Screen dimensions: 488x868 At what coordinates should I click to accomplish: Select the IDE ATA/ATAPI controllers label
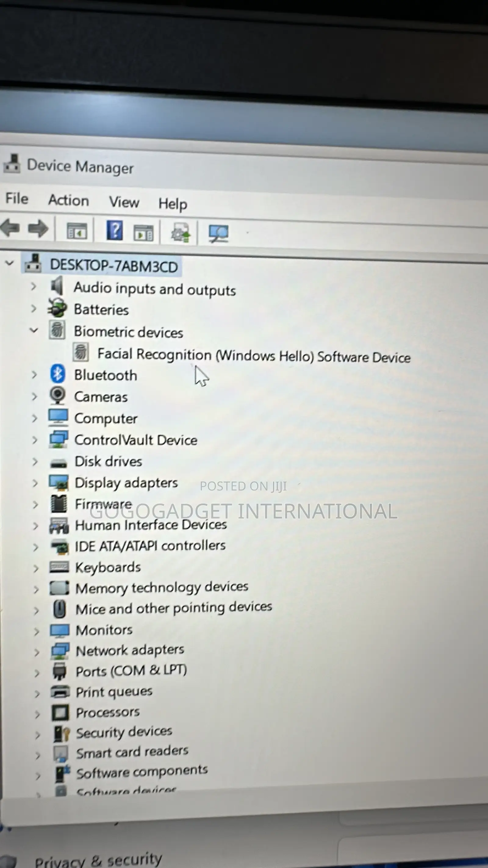pos(150,546)
